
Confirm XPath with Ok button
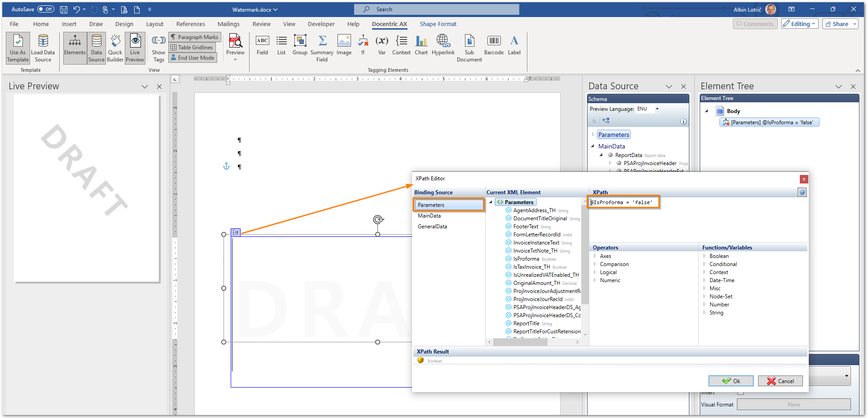[731, 381]
